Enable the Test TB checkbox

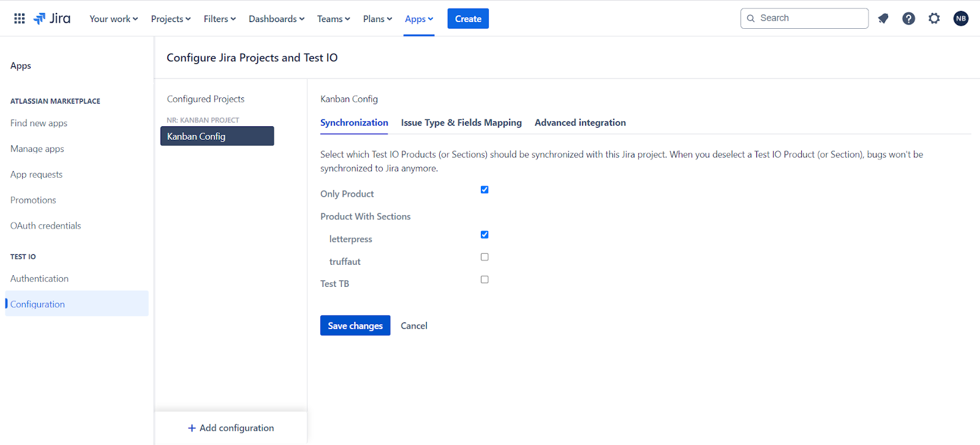pyautogui.click(x=484, y=280)
